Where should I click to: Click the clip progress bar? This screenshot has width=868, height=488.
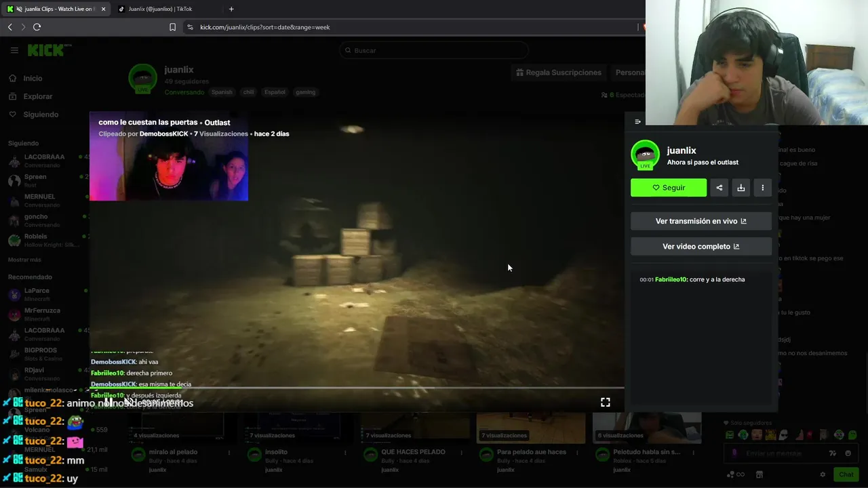(x=357, y=388)
